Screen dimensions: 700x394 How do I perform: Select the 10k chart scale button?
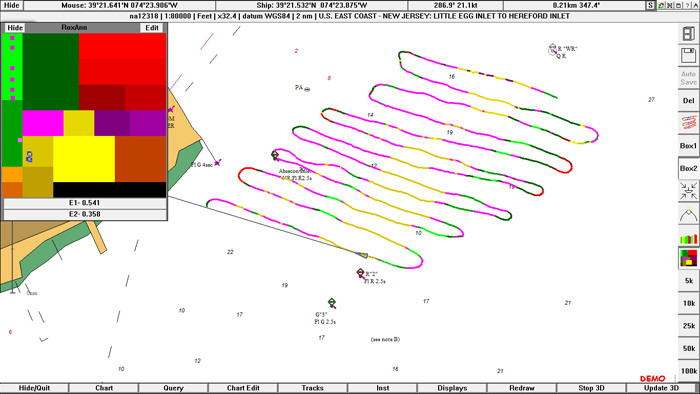[x=688, y=303]
